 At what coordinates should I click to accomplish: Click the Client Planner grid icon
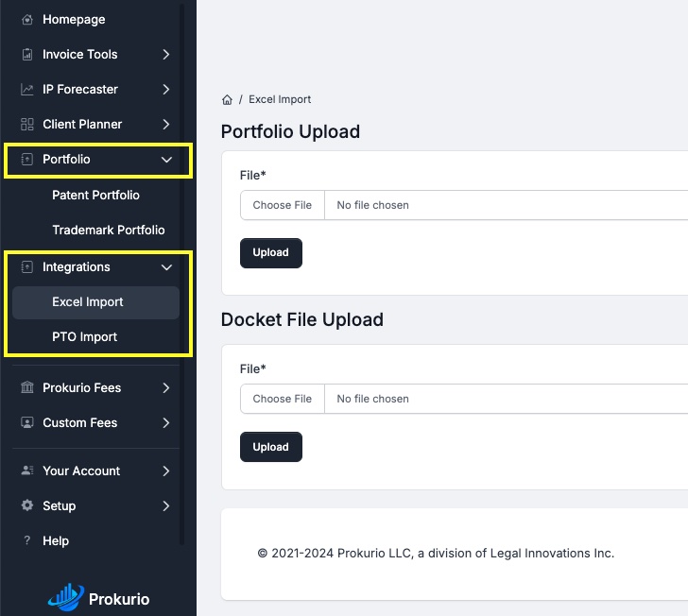(x=27, y=124)
